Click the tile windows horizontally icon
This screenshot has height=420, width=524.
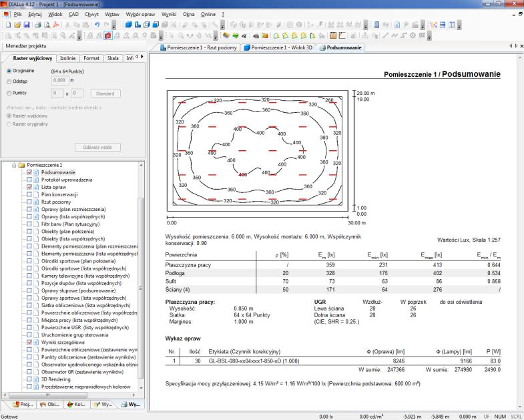tap(443, 25)
